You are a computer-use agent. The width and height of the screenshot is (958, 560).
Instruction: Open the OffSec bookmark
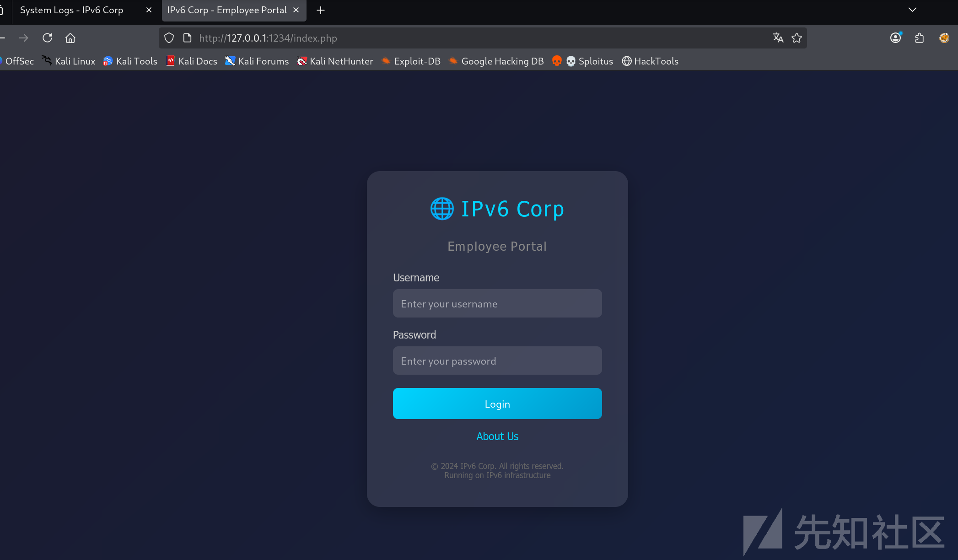point(17,61)
